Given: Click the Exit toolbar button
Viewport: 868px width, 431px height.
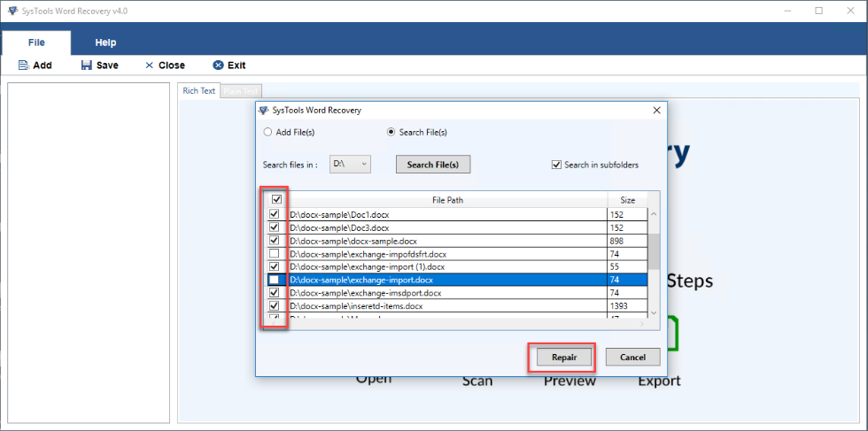Looking at the screenshot, I should click(x=229, y=65).
